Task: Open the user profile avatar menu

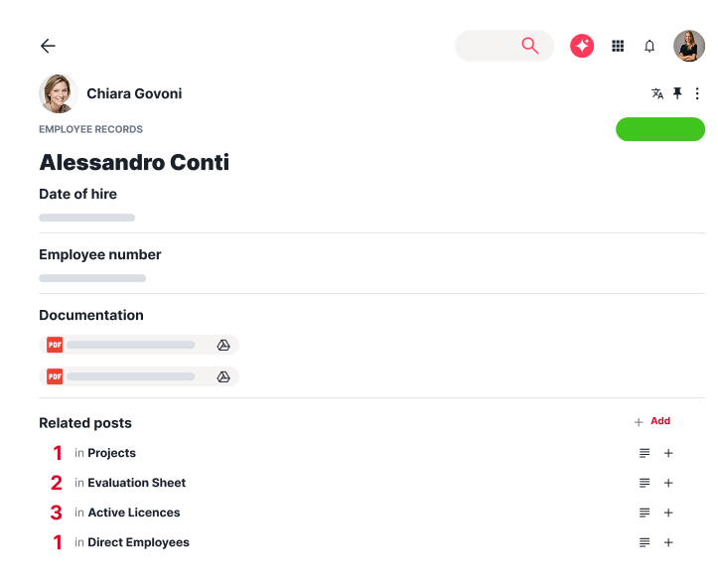Action: coord(689,46)
